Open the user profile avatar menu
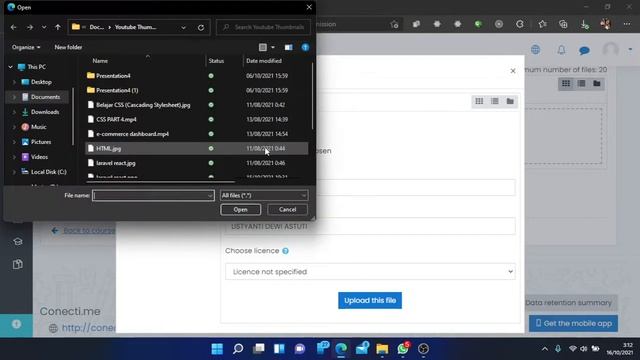Screen dimensions: 640x360 [x=611, y=50]
